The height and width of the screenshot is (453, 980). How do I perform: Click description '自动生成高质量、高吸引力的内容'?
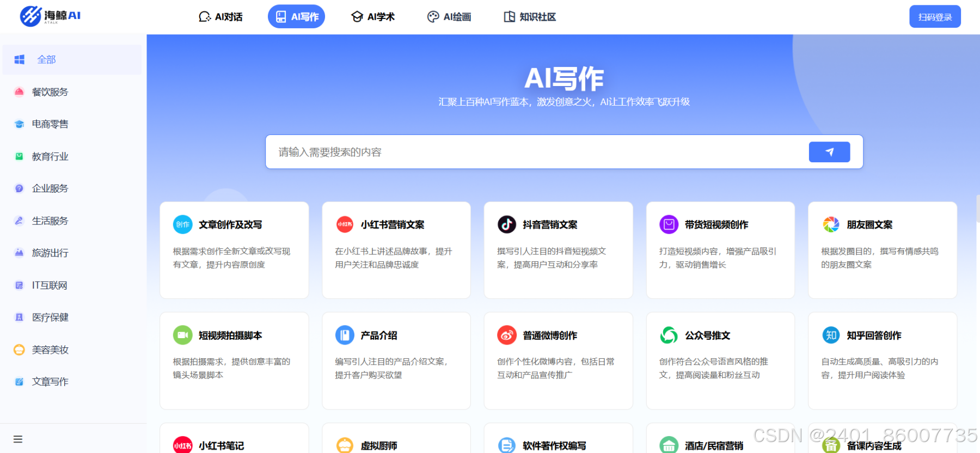tap(880, 368)
